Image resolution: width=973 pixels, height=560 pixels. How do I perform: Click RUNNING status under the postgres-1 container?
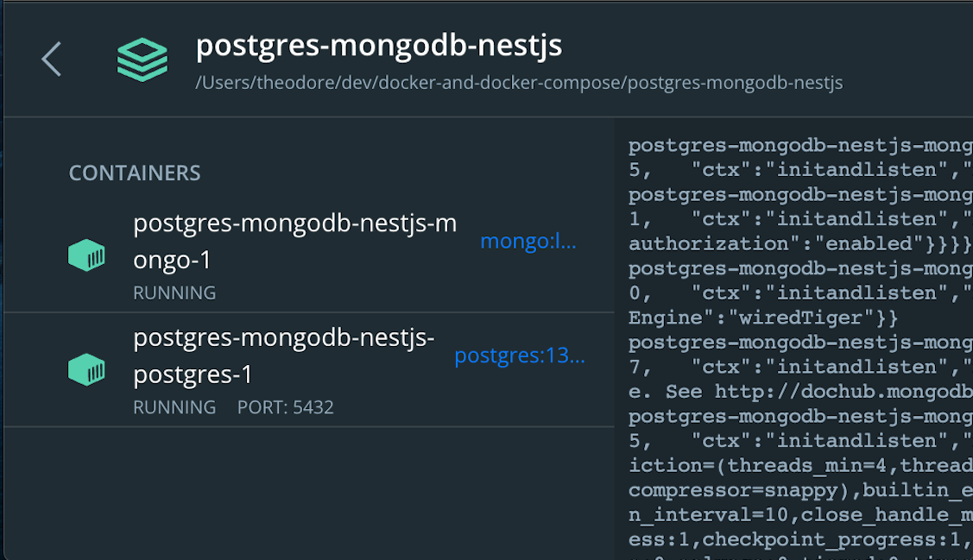[x=174, y=407]
